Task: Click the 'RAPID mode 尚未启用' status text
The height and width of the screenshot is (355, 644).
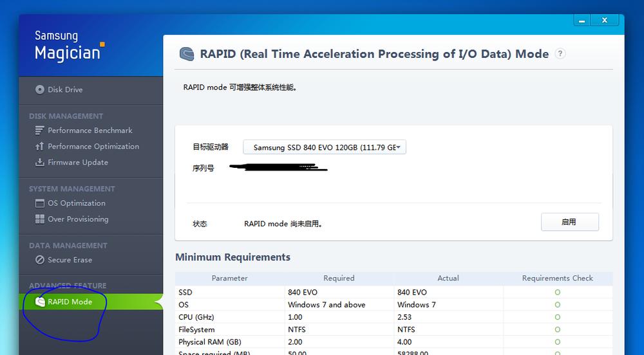Action: [283, 224]
